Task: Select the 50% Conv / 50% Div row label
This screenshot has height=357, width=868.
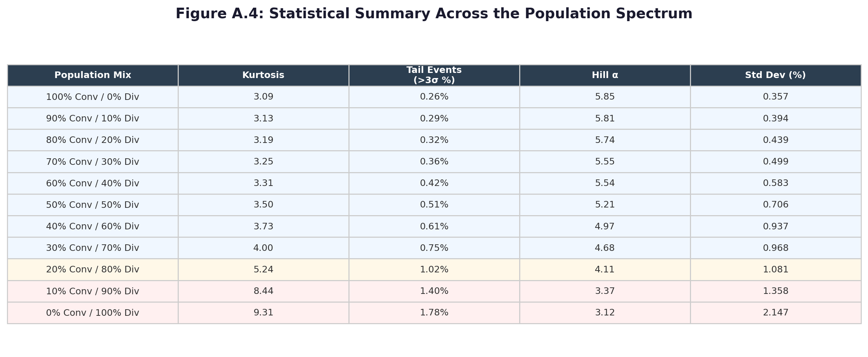Action: point(93,205)
